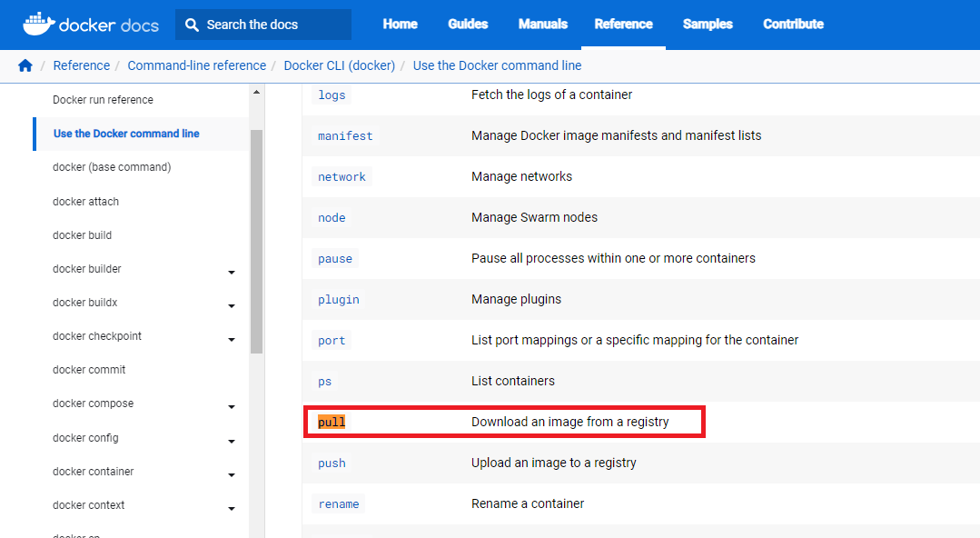Click 'Rename a container' description

point(528,503)
